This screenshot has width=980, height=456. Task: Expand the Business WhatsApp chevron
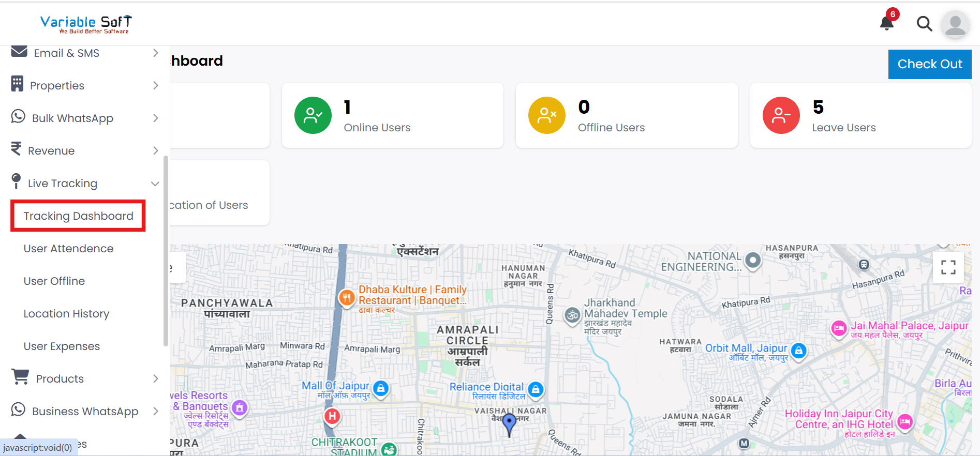click(x=156, y=411)
